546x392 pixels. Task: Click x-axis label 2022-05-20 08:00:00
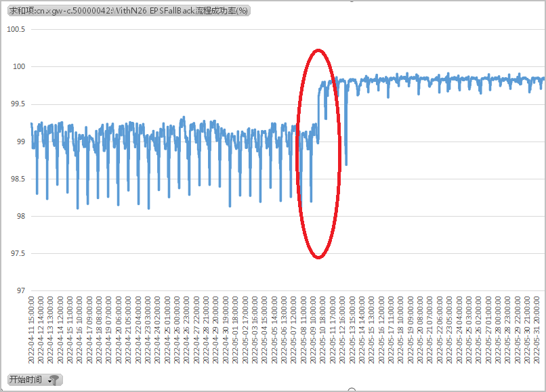tap(420, 330)
